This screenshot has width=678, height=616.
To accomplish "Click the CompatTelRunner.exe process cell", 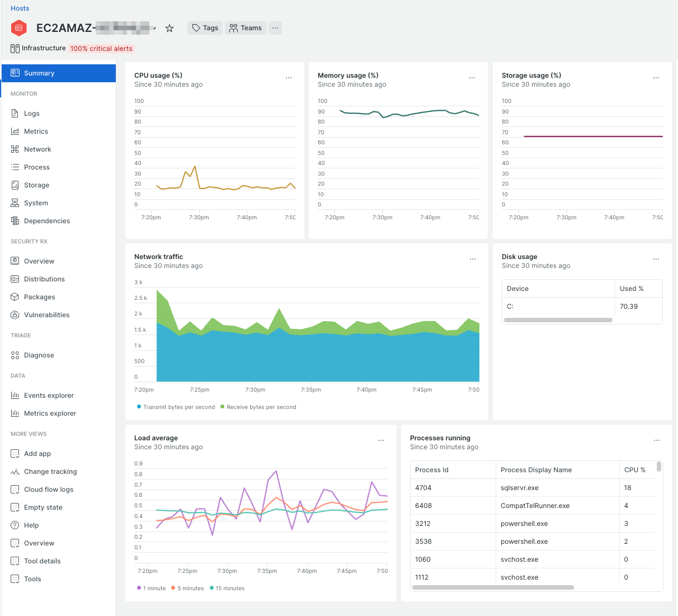I will [x=558, y=506].
